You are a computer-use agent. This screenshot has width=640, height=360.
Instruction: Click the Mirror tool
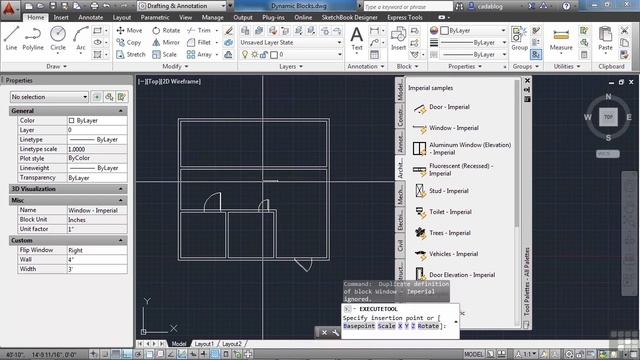[166, 42]
